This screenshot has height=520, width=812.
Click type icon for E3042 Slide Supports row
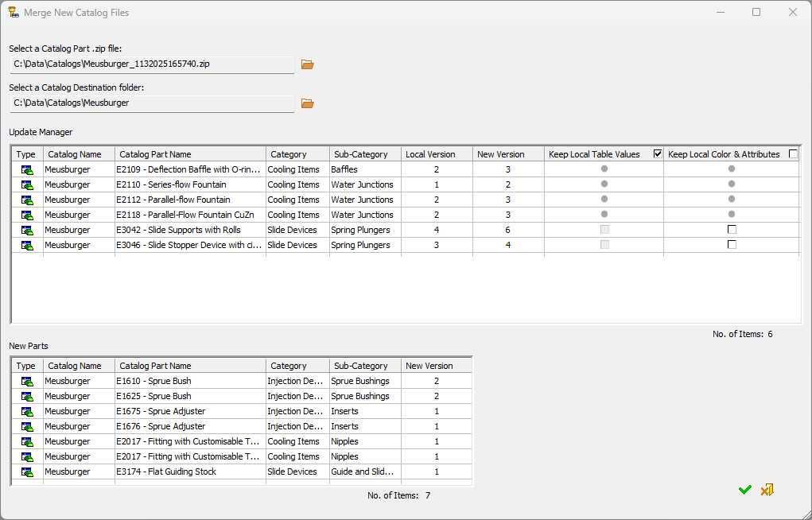click(27, 230)
